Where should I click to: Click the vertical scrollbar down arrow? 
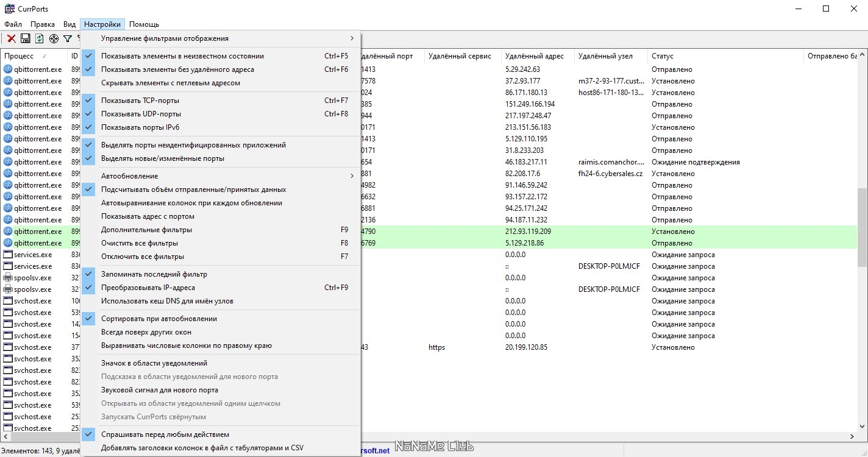click(x=862, y=427)
